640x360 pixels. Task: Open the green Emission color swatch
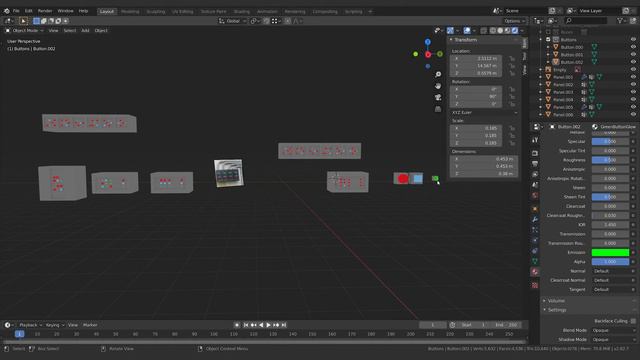(x=610, y=253)
